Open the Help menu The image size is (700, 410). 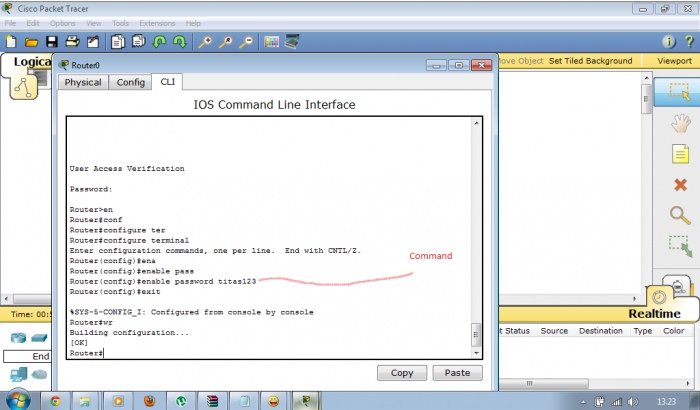coord(193,23)
